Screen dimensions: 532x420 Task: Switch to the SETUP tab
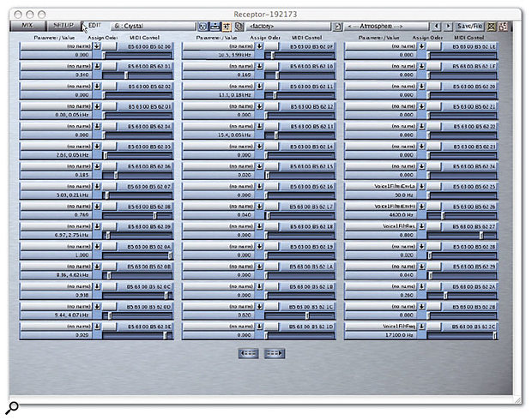(63, 26)
